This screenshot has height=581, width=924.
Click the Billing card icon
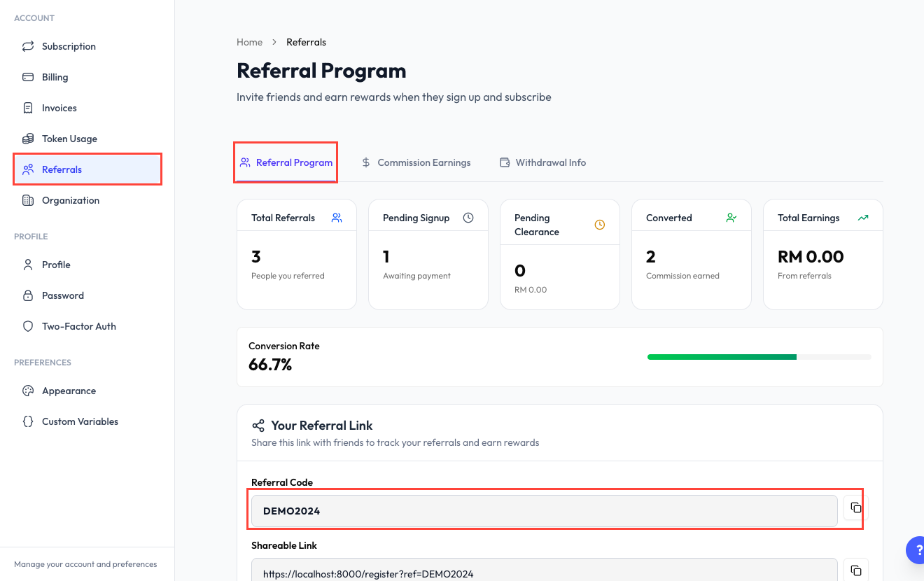[28, 77]
